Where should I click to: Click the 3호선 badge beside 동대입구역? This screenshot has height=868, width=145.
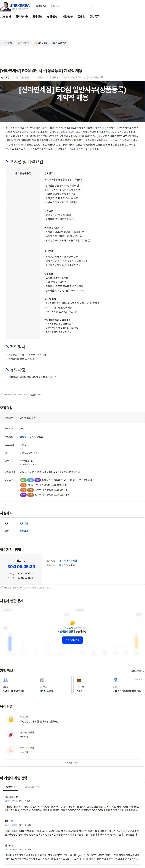pos(23,485)
